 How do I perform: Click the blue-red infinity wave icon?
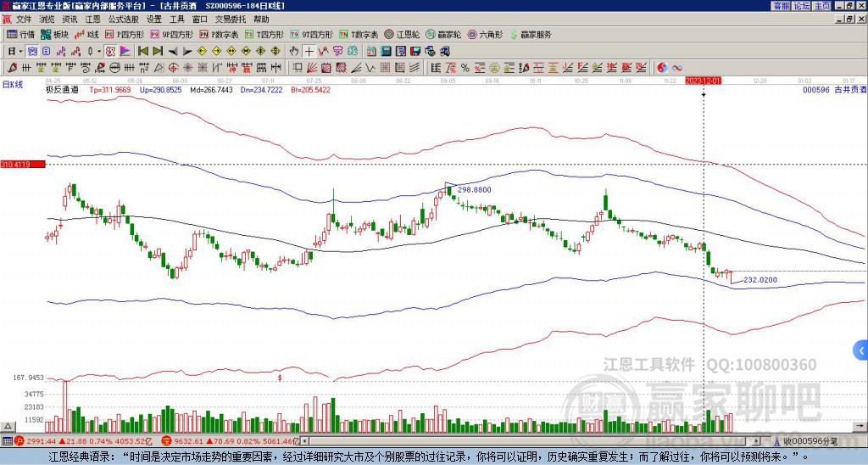pyautogui.click(x=677, y=68)
